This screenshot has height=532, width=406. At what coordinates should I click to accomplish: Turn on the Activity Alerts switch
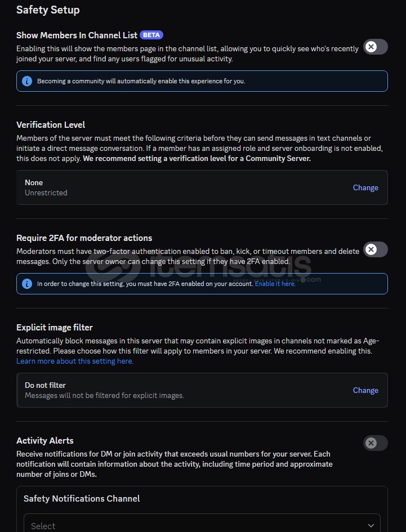pos(376,443)
